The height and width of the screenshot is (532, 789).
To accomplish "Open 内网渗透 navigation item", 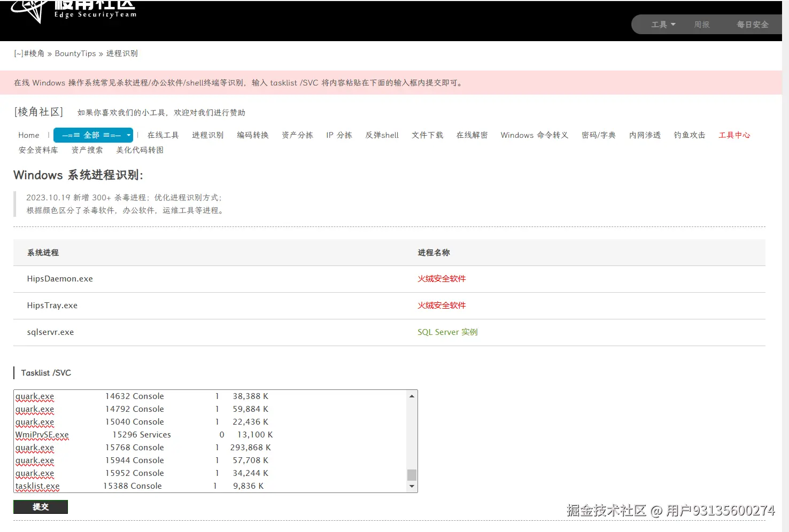I will pyautogui.click(x=645, y=135).
